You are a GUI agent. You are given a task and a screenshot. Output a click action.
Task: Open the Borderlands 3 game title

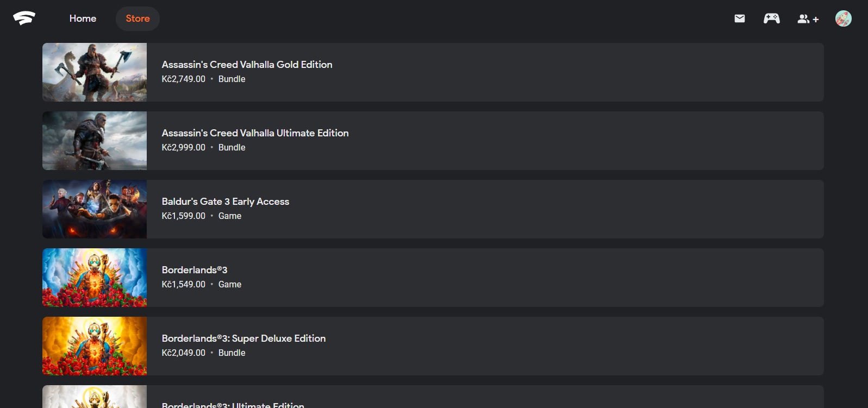point(194,270)
